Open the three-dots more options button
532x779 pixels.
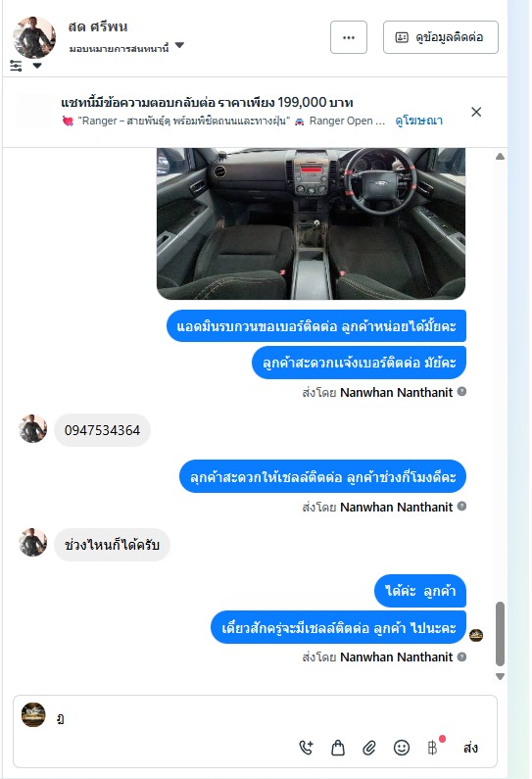coord(348,37)
